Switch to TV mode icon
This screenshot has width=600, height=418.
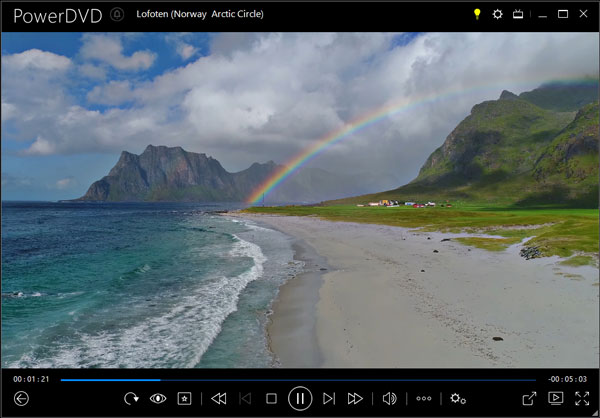point(518,14)
